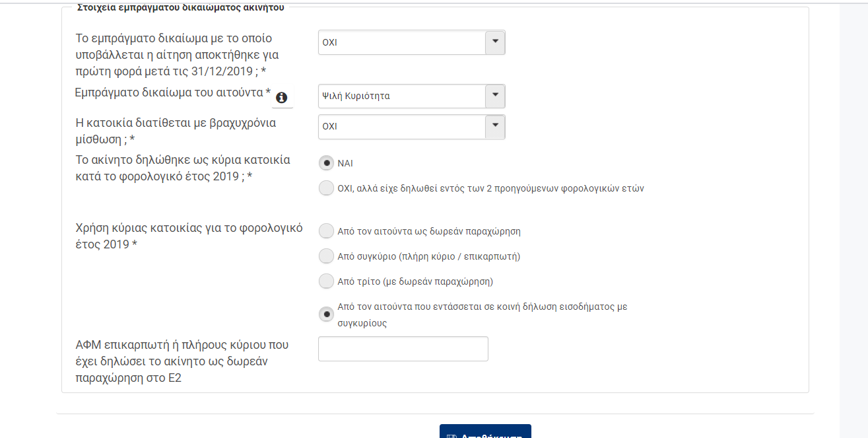
Task: Choose Από τον αιτούντα ως δωρεάν παραχώρηση
Action: [x=326, y=231]
